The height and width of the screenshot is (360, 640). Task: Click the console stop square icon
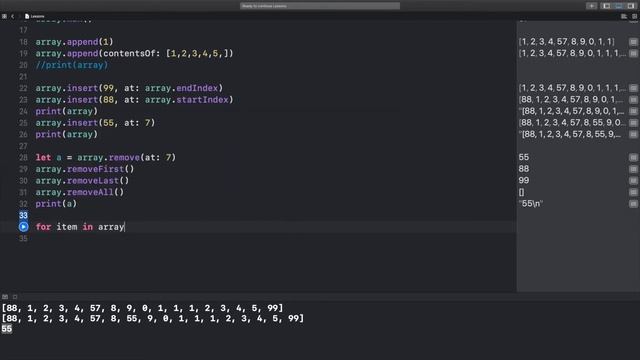tap(15, 297)
